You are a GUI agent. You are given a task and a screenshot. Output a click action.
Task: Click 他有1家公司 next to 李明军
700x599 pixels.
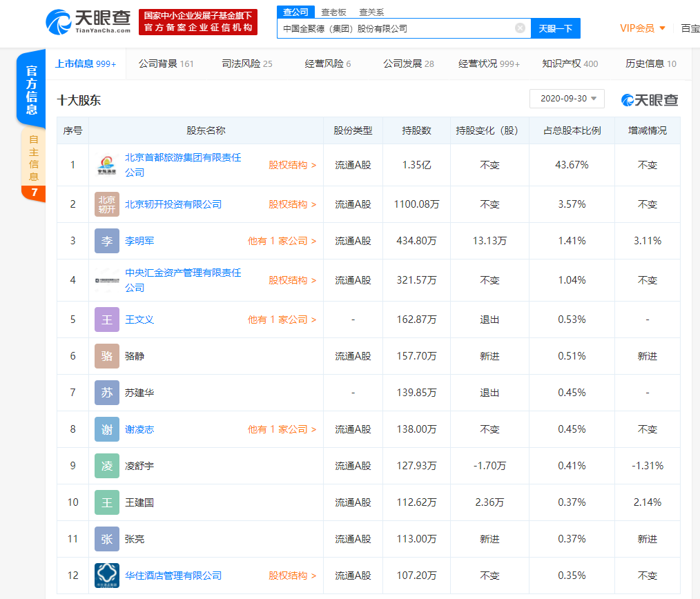pyautogui.click(x=282, y=241)
